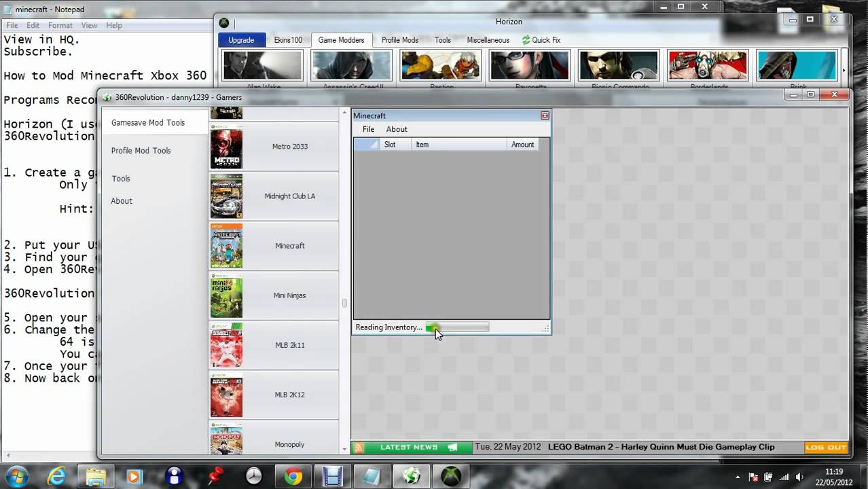Click the Metro 2033 cover art icon

coord(226,147)
